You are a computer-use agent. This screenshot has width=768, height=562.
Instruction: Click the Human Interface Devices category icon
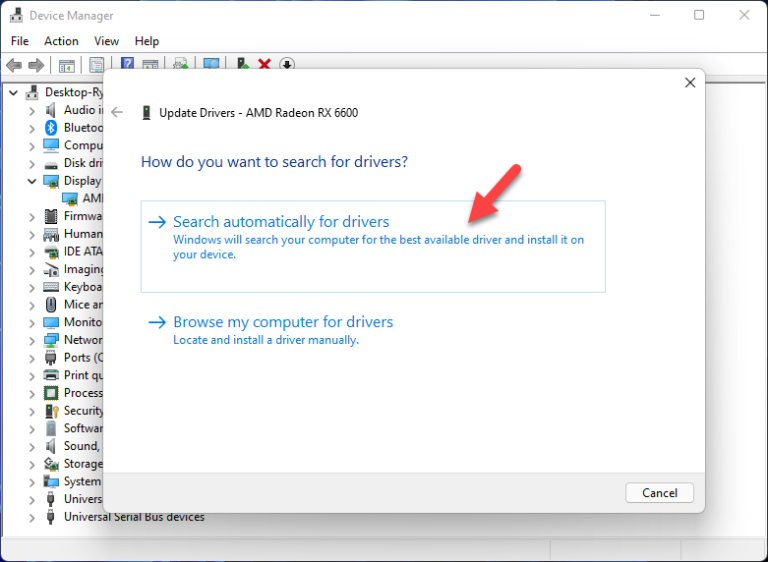tap(51, 234)
